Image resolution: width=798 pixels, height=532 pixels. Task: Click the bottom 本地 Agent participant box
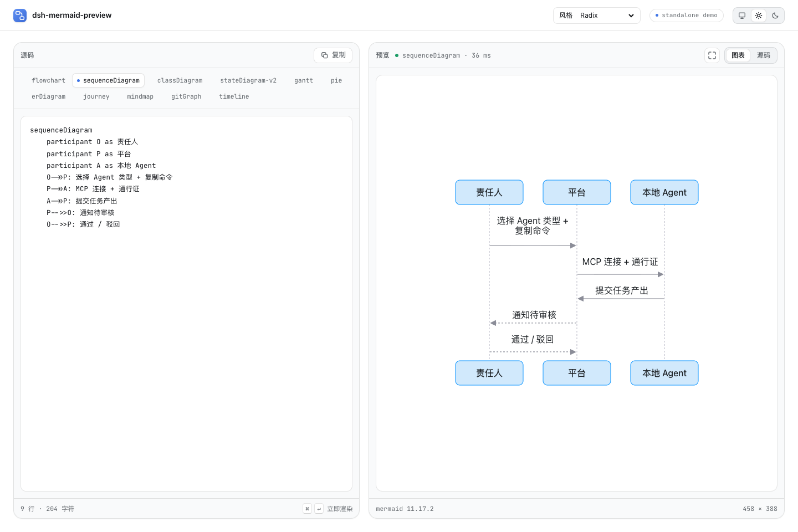[x=664, y=373]
